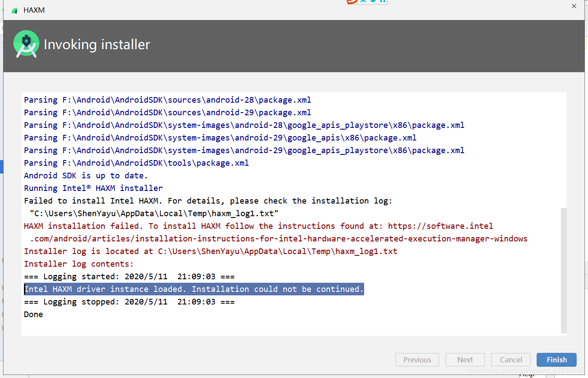Click the Previous button
The width and height of the screenshot is (588, 378).
[x=417, y=360]
